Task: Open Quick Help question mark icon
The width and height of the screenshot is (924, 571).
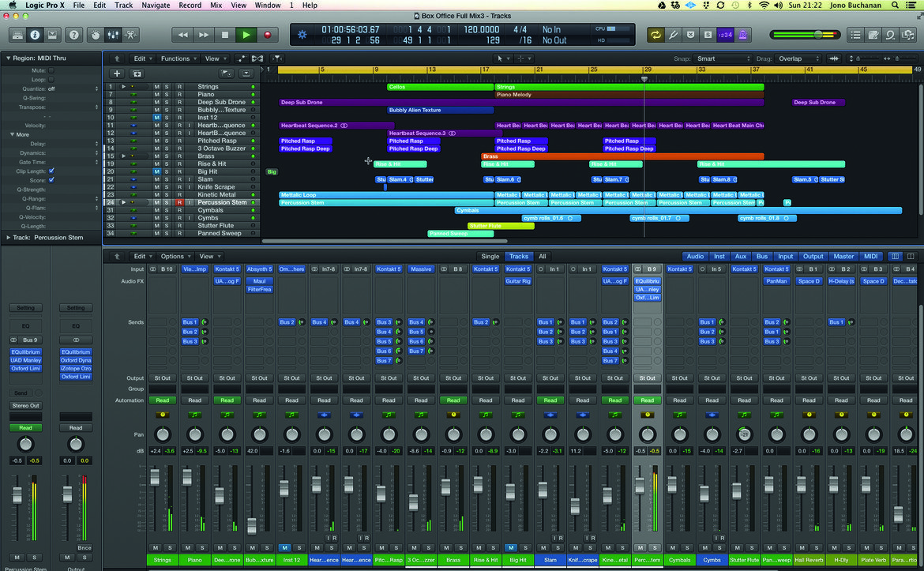Action: (x=73, y=35)
